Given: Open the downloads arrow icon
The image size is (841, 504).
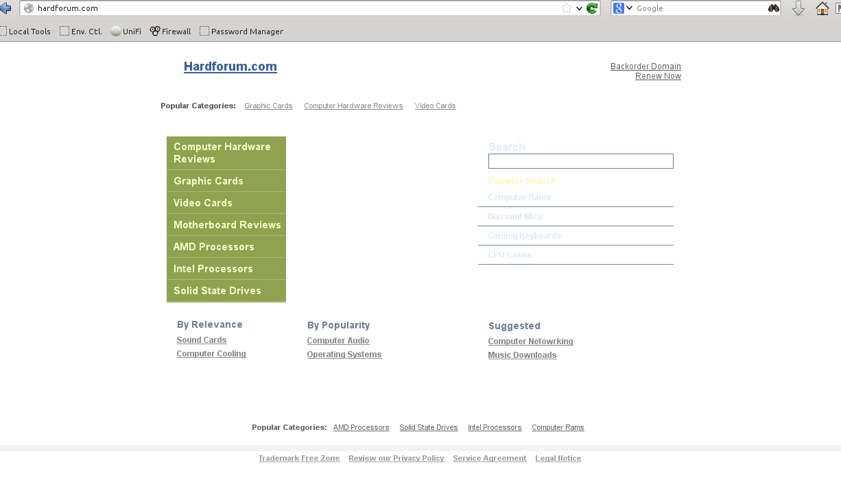Looking at the screenshot, I should 798,8.
